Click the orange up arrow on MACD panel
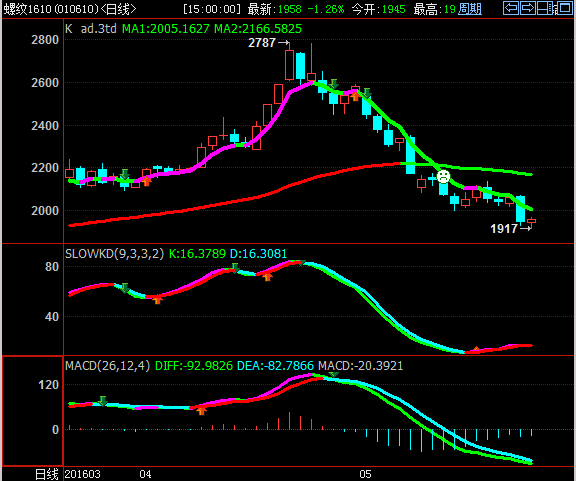This screenshot has width=576, height=481. click(201, 410)
